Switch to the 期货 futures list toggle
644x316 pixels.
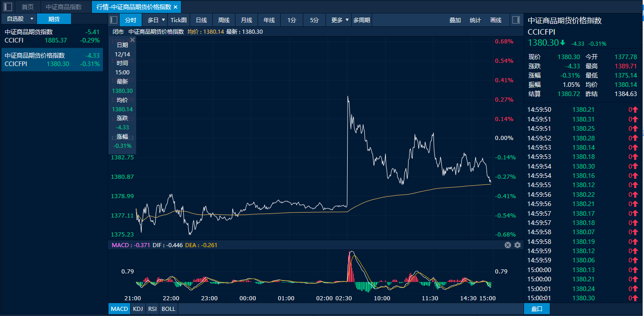pos(55,19)
